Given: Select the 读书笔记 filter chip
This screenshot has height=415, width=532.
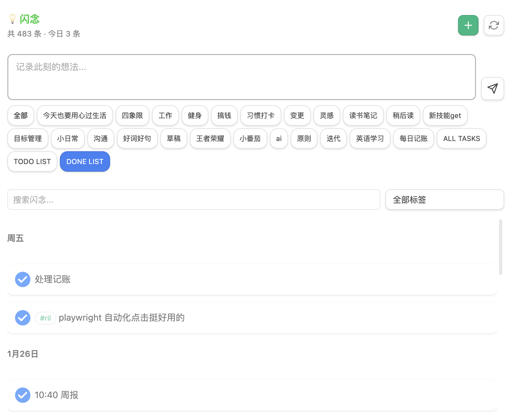Looking at the screenshot, I should coord(363,115).
